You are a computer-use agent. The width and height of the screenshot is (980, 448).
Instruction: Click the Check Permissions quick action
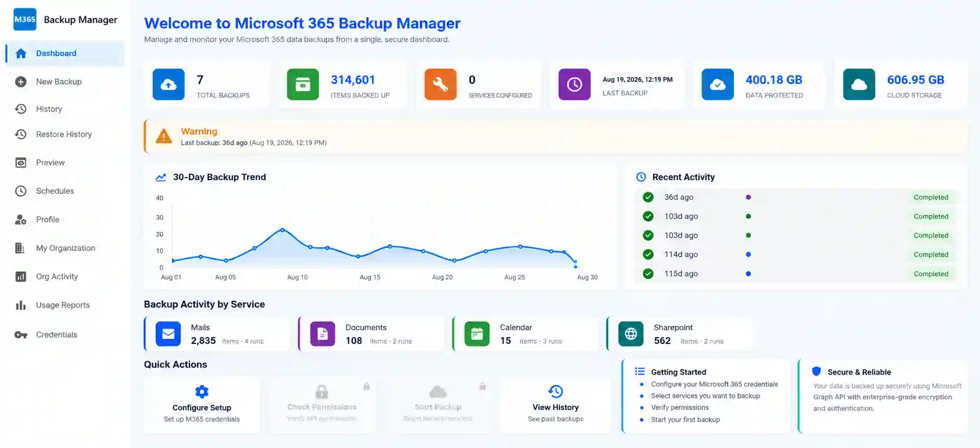pyautogui.click(x=322, y=405)
